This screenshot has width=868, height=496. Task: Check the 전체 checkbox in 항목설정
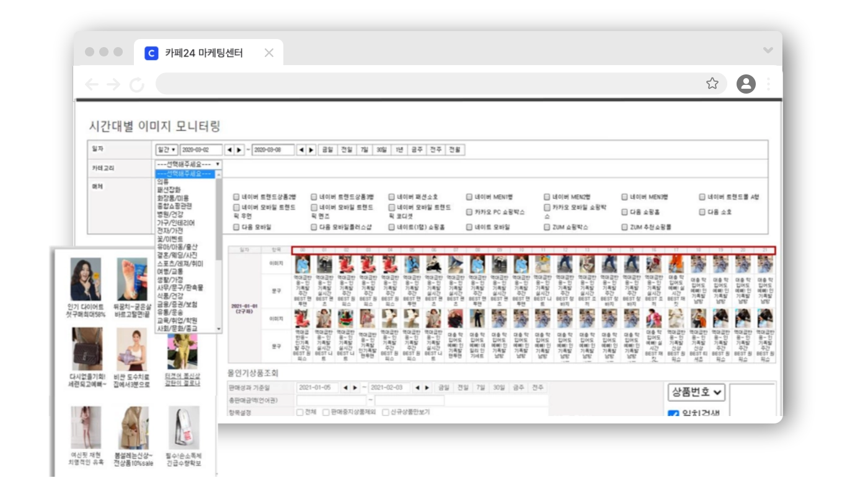(300, 412)
